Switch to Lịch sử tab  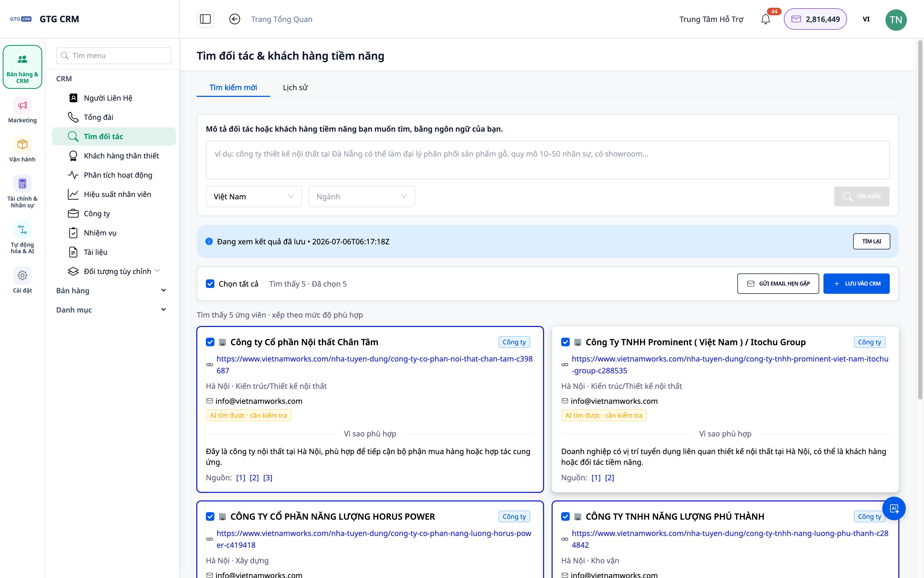(x=295, y=88)
